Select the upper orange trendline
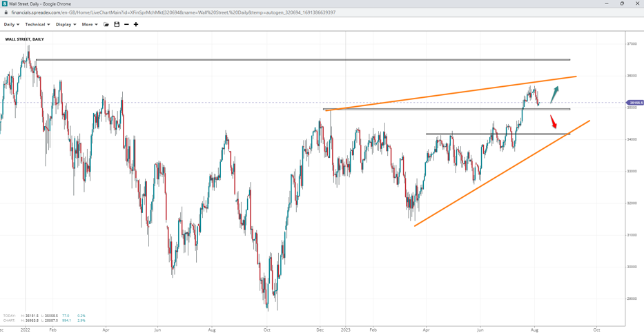The image size is (644, 335). click(449, 94)
